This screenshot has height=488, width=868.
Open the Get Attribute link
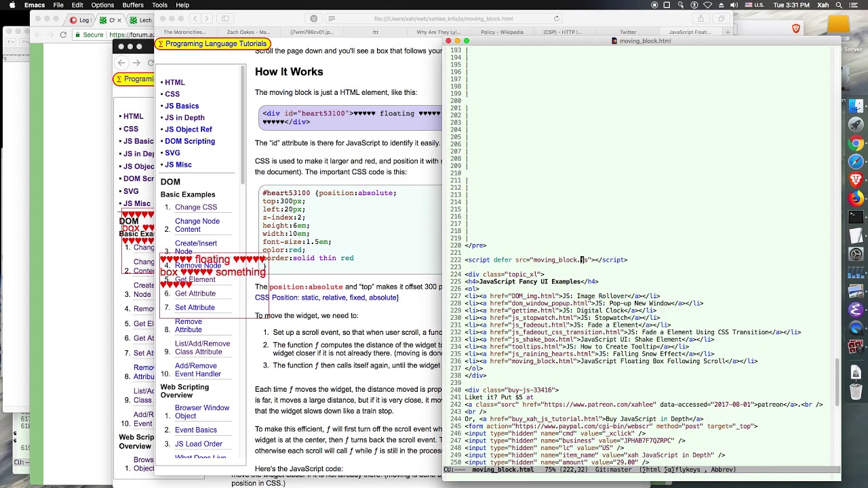pyautogui.click(x=195, y=293)
